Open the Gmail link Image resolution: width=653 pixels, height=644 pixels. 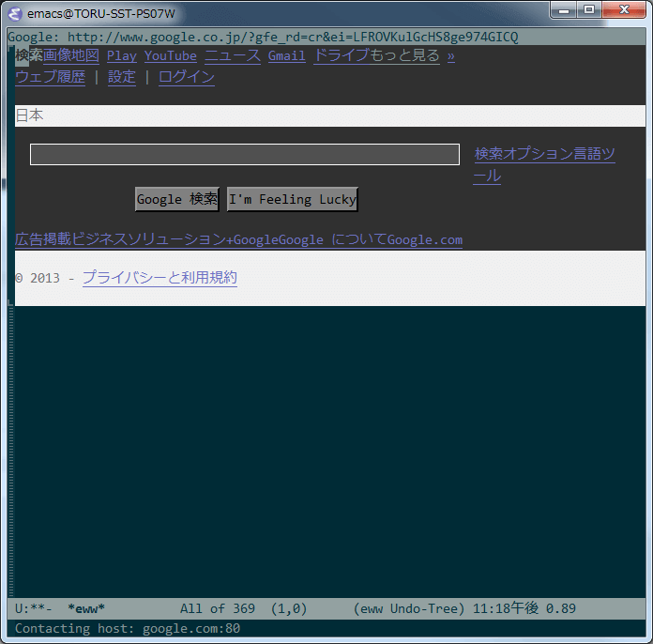pos(286,56)
